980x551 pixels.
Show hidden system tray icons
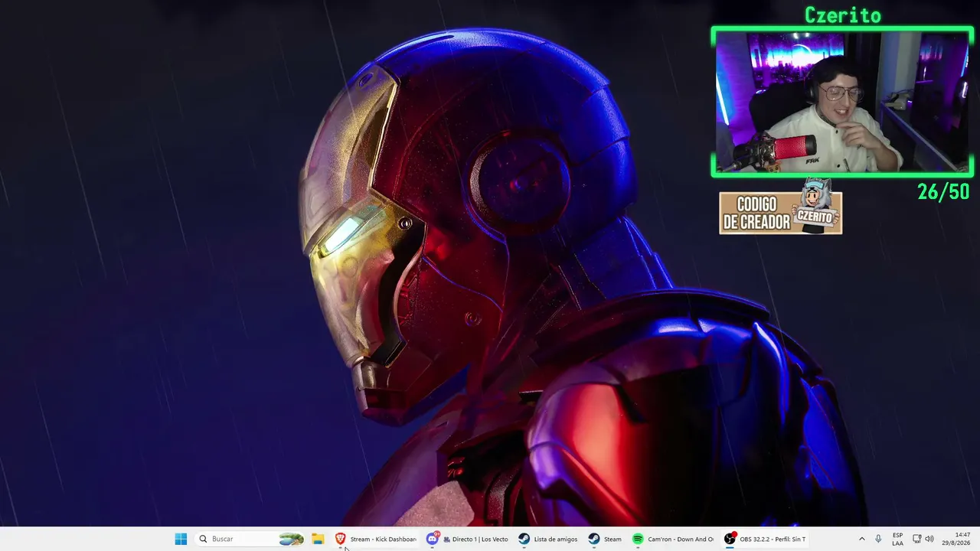[x=861, y=539]
